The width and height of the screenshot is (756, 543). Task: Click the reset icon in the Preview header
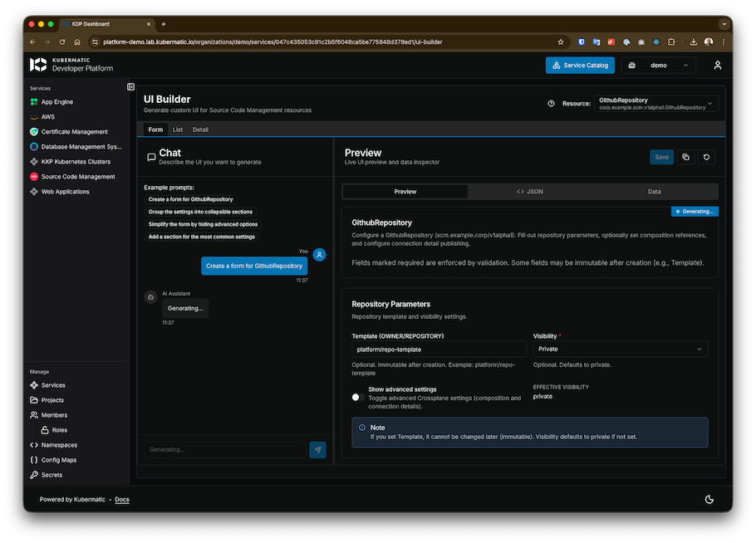[x=706, y=157]
